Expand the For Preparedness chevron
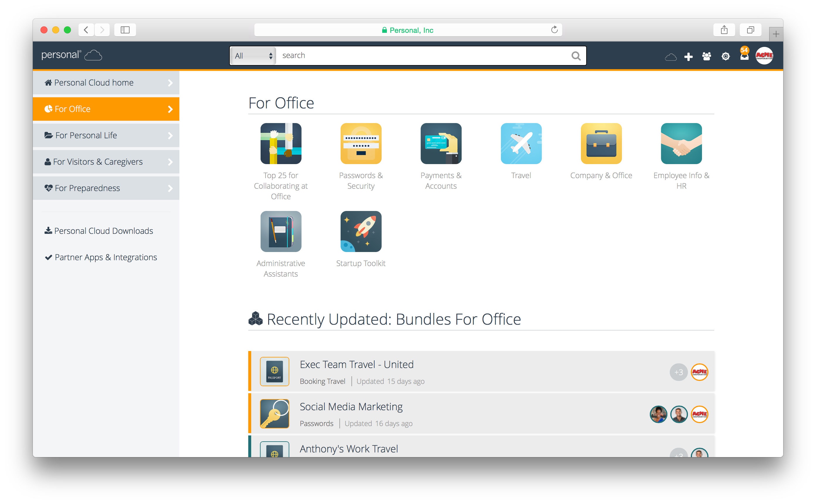The image size is (816, 504). tap(170, 188)
